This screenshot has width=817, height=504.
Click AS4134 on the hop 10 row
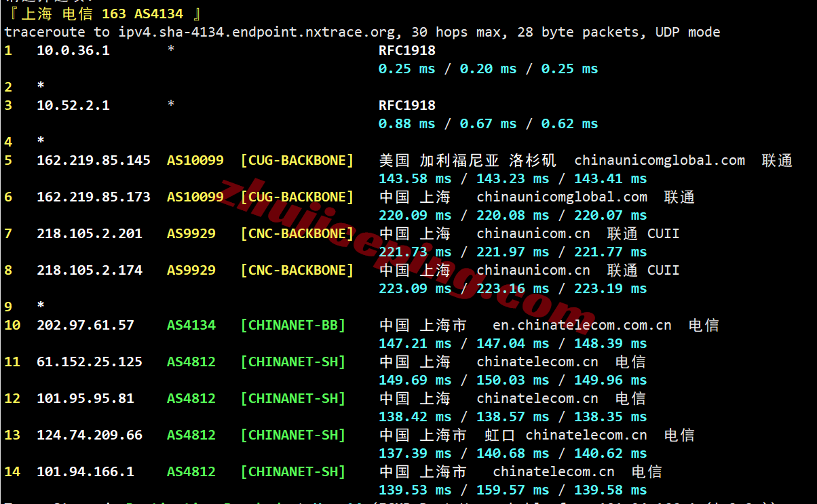[x=191, y=325]
